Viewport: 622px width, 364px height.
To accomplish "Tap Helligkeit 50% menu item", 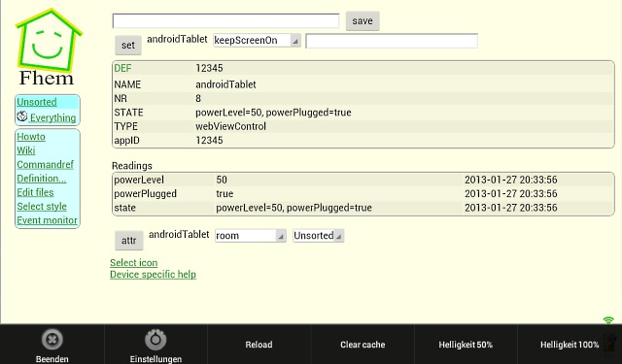I will point(466,345).
